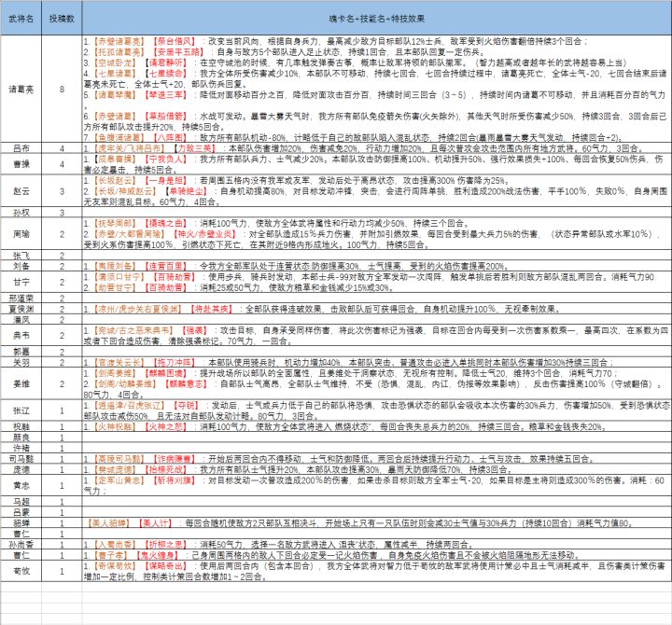Select the name cell 郭嘉

21,352
